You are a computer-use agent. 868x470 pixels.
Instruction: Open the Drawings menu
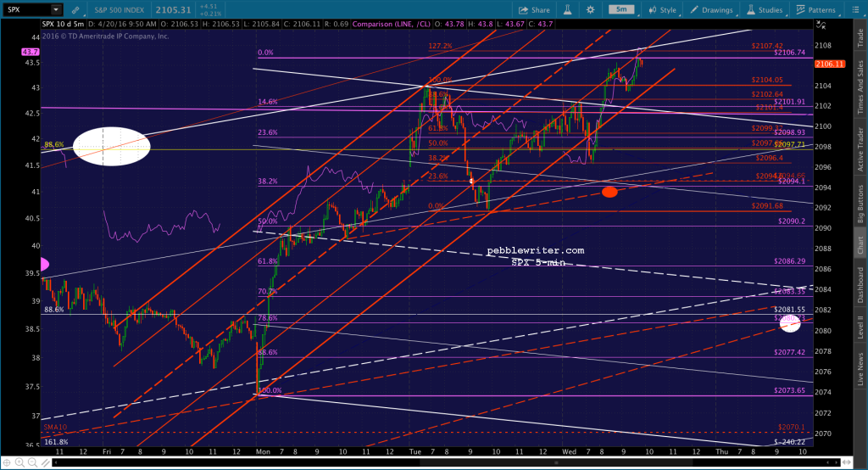click(x=711, y=10)
